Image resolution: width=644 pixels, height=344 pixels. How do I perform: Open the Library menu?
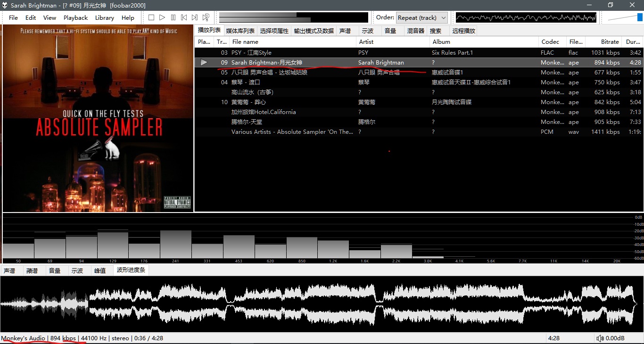point(104,18)
